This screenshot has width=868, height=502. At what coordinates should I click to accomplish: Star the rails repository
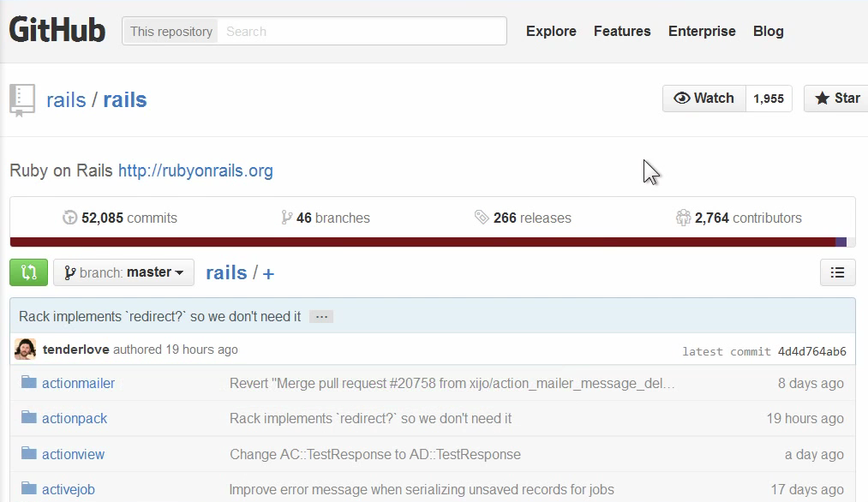(836, 99)
